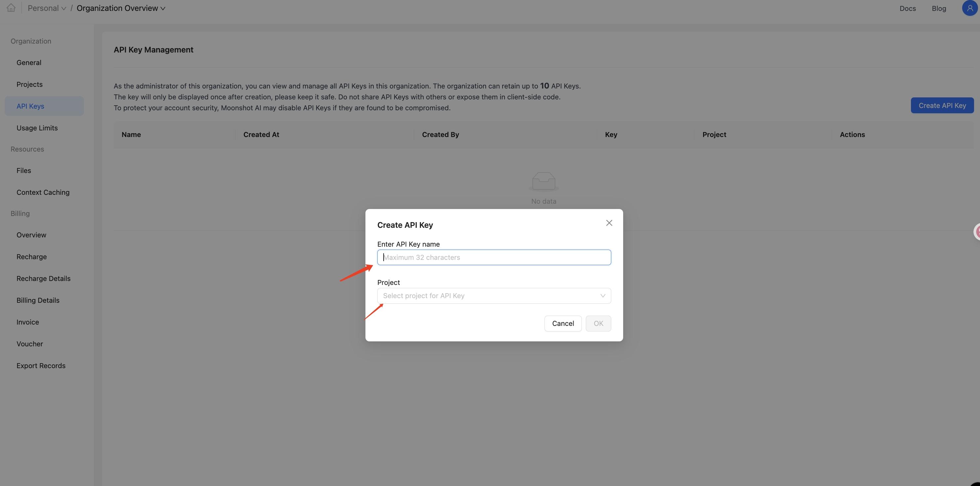Open Projects in the sidebar
Image resolution: width=980 pixels, height=486 pixels.
point(29,85)
